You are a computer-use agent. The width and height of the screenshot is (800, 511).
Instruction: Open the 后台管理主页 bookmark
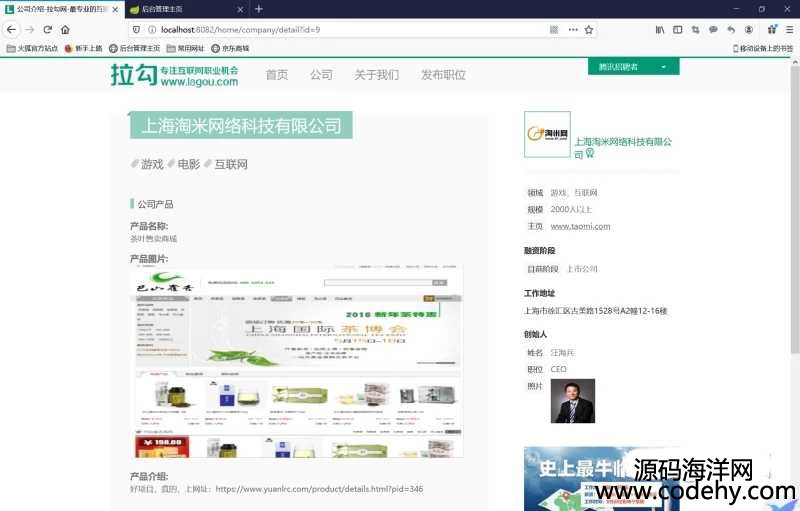[134, 48]
